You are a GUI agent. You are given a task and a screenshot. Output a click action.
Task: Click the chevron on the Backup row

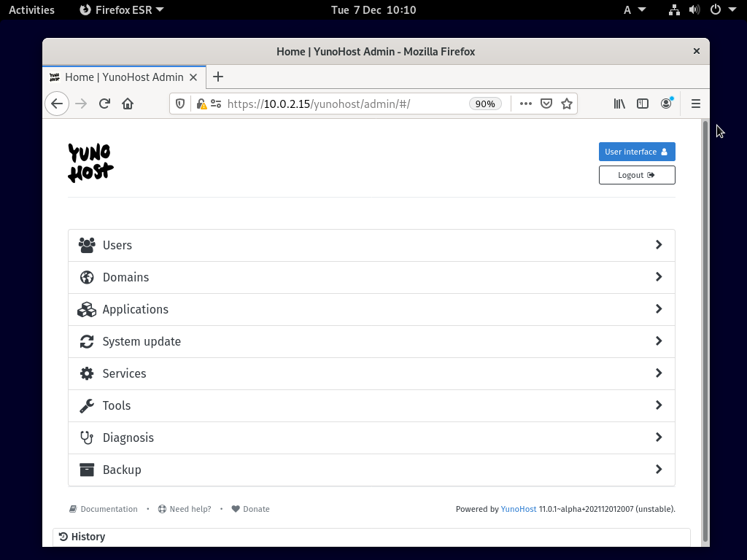tap(659, 469)
